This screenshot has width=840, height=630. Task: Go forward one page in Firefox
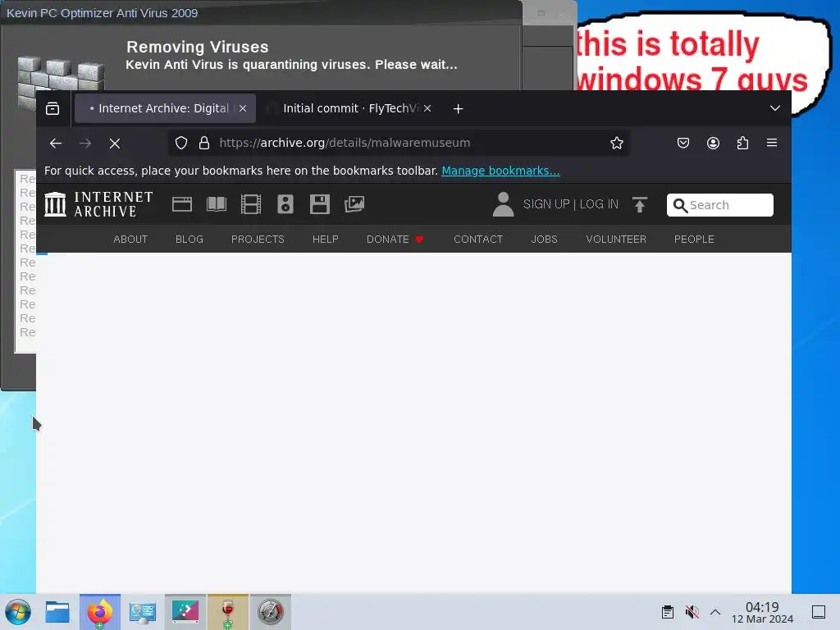85,143
